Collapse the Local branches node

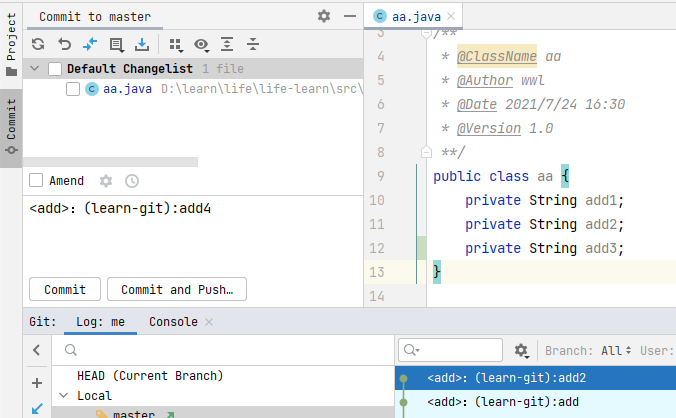[x=65, y=396]
